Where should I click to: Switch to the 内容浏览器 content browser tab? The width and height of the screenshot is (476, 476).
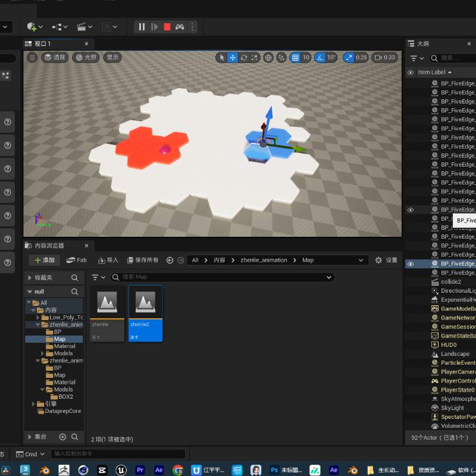tap(58, 246)
